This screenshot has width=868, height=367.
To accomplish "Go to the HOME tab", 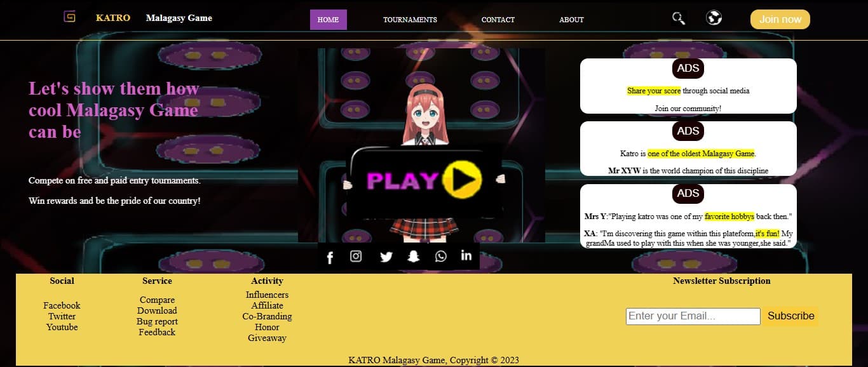I will [328, 20].
